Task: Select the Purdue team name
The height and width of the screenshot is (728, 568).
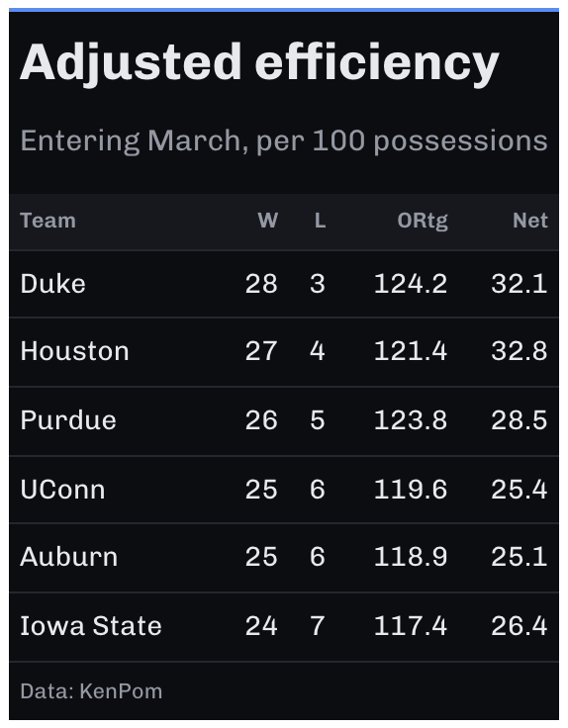Action: click(x=68, y=420)
